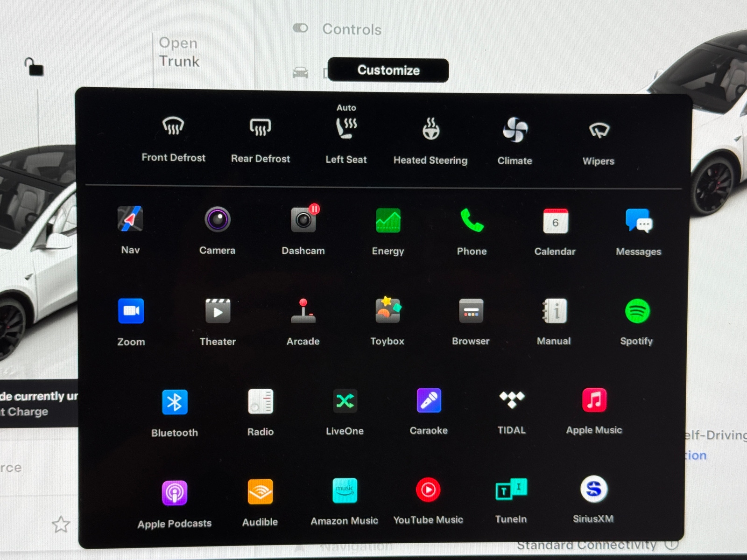Open Wipers control
Viewport: 747px width, 560px height.
(x=599, y=143)
